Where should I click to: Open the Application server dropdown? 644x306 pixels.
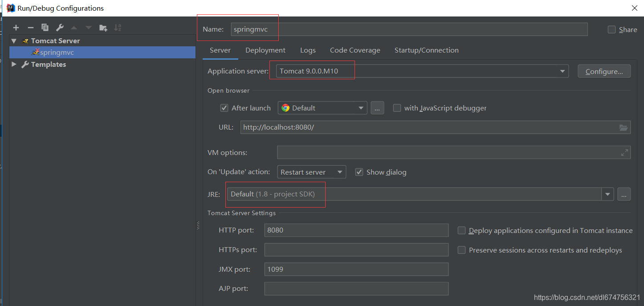(x=422, y=71)
